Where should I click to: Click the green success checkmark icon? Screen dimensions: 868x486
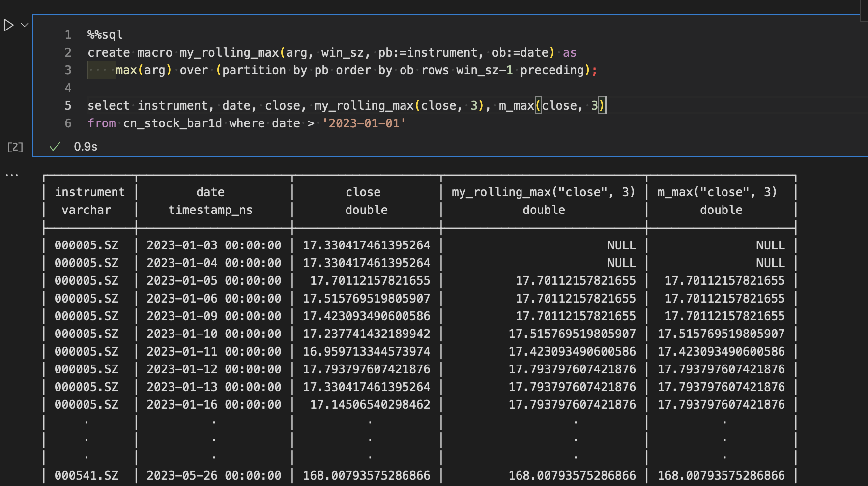coord(55,146)
